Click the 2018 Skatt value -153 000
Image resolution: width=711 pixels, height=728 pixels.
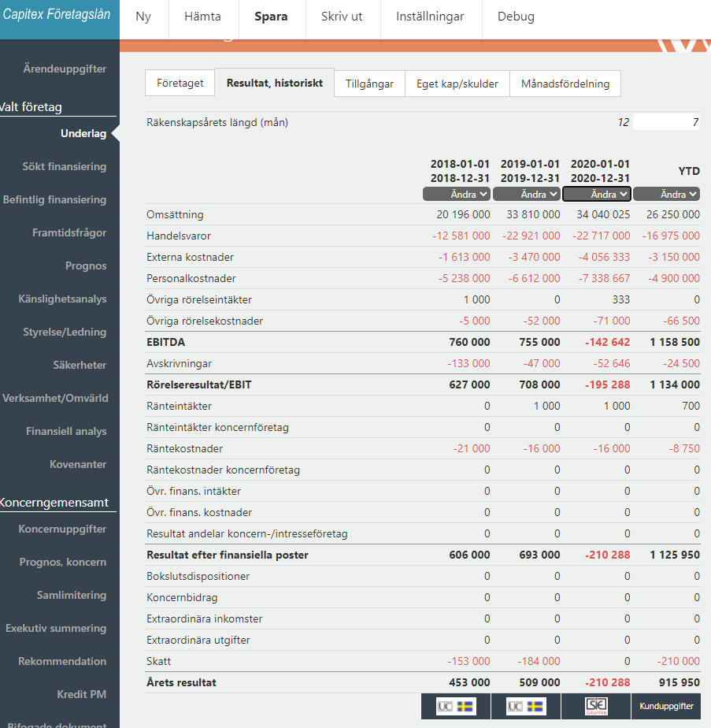pyautogui.click(x=468, y=661)
